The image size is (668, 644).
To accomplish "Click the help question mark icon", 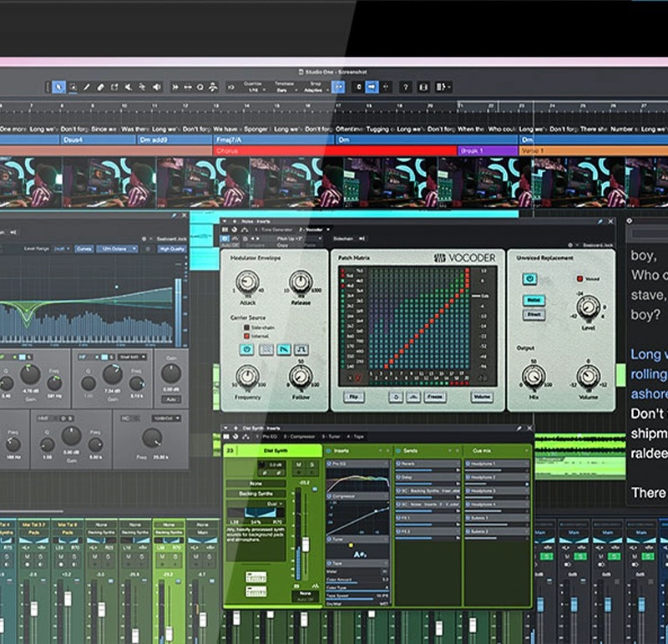I will [405, 87].
